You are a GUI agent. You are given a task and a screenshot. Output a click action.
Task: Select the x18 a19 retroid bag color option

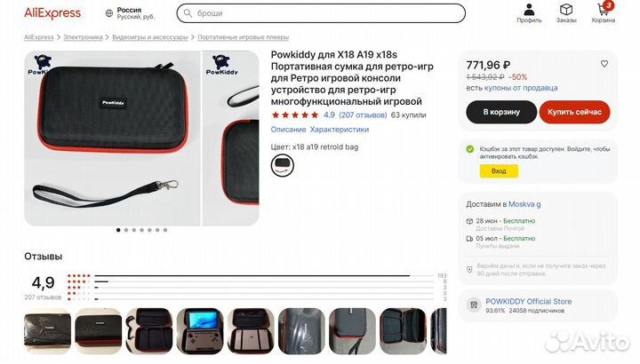[282, 165]
